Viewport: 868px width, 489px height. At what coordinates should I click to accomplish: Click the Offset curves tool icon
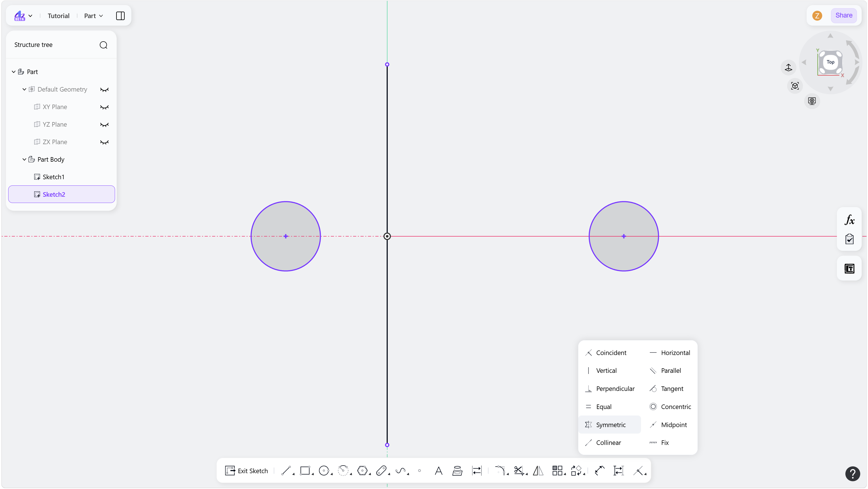(x=477, y=470)
